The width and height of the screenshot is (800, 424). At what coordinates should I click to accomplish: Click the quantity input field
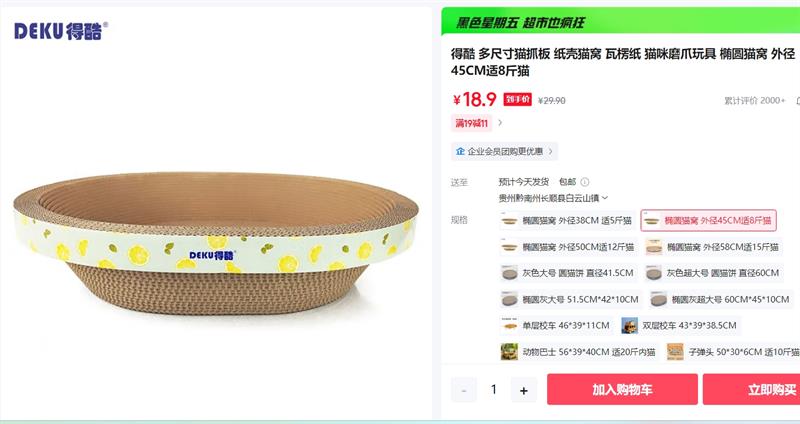[x=494, y=390]
